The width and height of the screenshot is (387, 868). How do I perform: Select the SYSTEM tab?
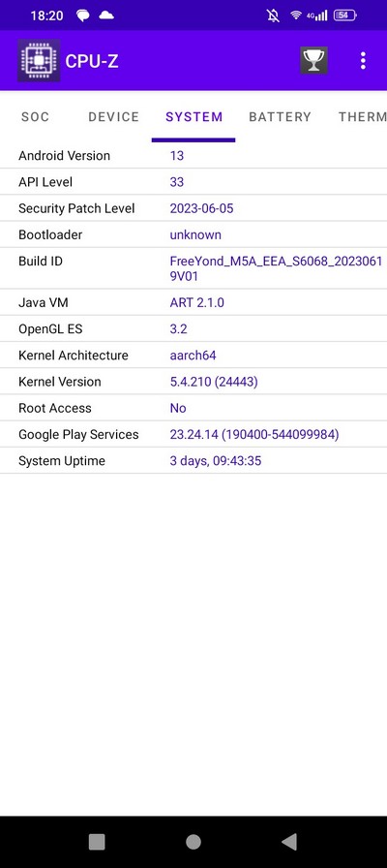(x=194, y=117)
